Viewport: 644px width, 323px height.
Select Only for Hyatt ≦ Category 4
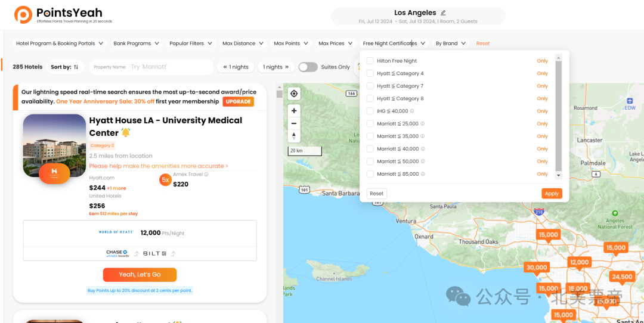(x=542, y=73)
